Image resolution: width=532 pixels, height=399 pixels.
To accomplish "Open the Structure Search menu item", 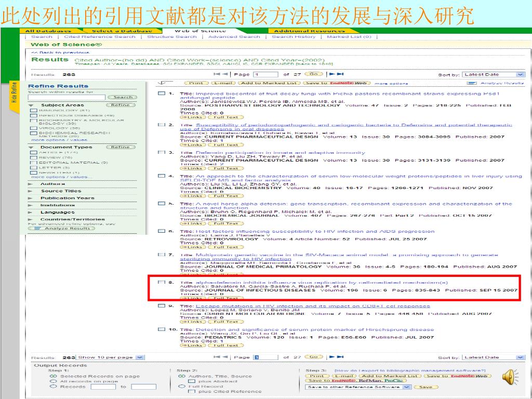I will (x=171, y=37).
